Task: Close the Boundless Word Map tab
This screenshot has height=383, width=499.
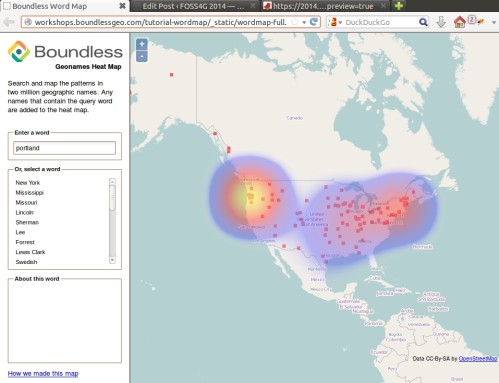Action: click(122, 6)
